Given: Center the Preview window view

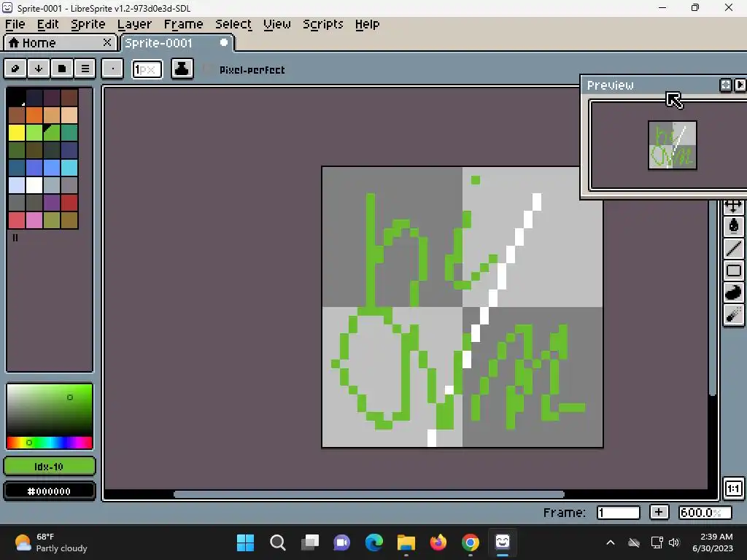Looking at the screenshot, I should click(x=726, y=85).
